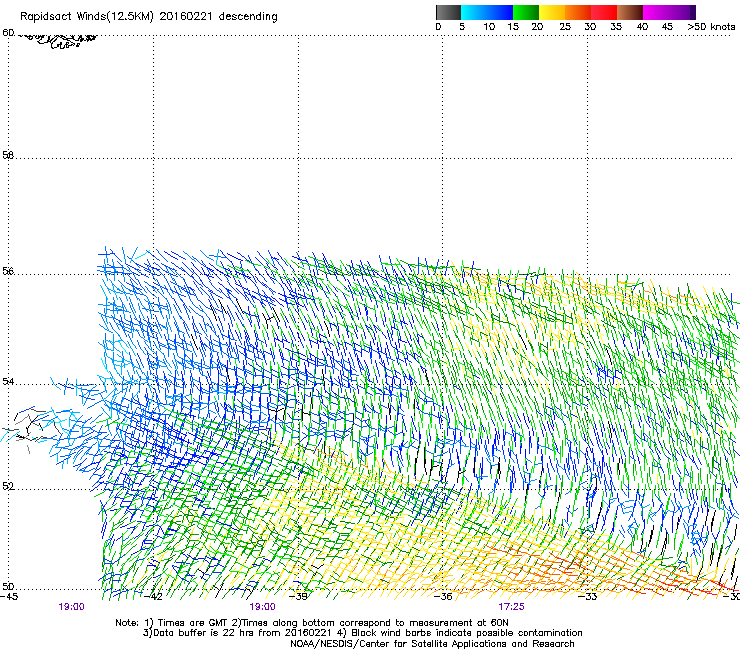Image resolution: width=740 pixels, height=650 pixels.
Task: Click the "Rapidscat Winds(12.5KM) 20160221 descending" title
Action: pyautogui.click(x=149, y=17)
